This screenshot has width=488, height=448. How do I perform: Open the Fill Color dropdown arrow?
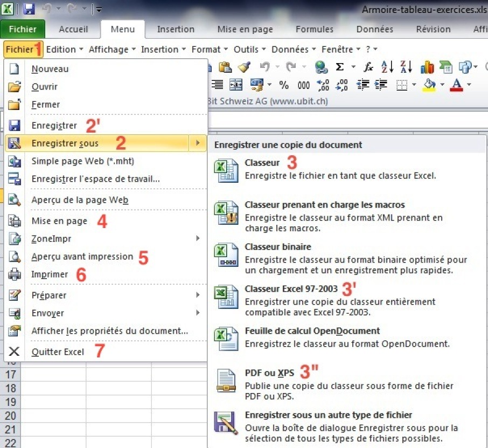pos(442,85)
